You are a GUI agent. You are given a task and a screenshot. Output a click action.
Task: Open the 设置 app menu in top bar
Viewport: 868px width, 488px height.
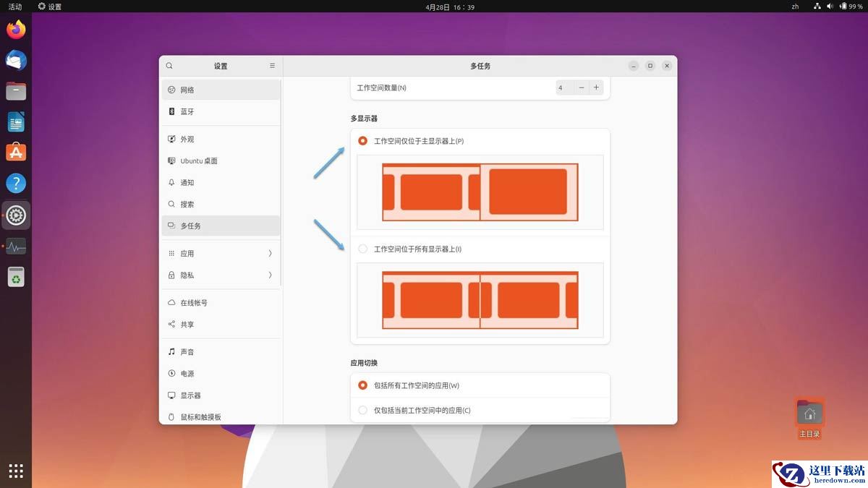[50, 7]
